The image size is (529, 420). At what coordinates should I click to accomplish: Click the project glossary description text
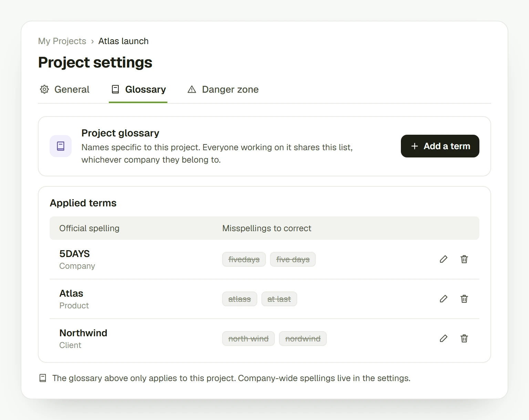coord(217,154)
